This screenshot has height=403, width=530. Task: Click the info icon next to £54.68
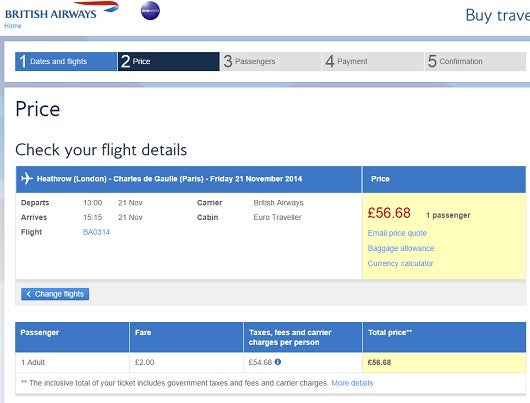(278, 362)
